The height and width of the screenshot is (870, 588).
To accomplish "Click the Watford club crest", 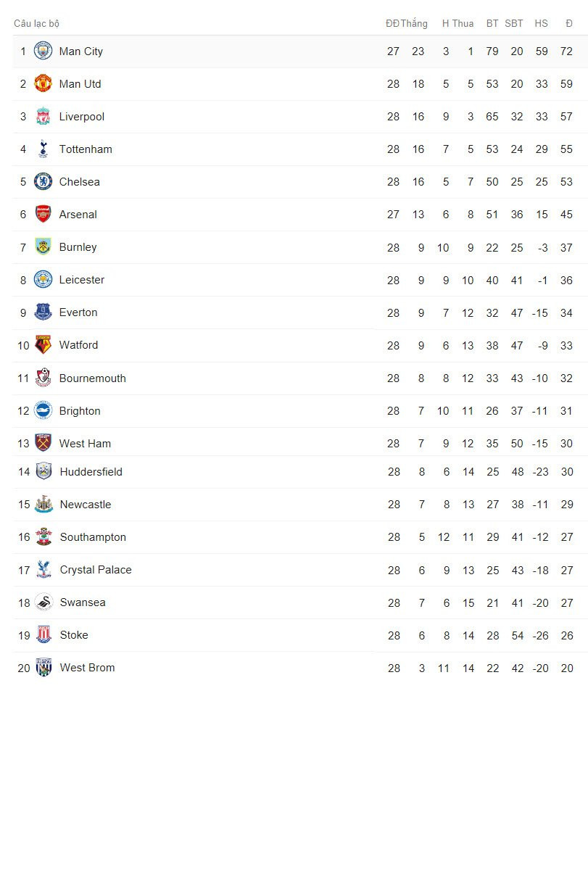I will tap(44, 345).
